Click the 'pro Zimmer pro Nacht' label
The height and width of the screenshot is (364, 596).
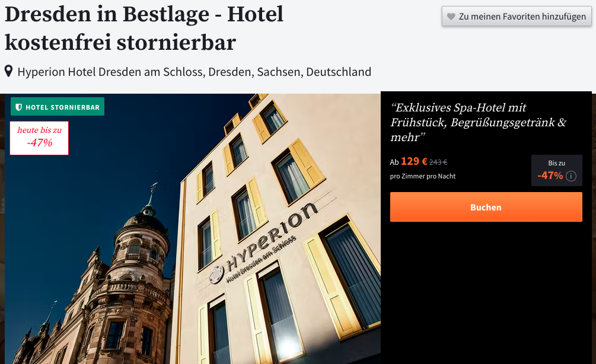click(423, 176)
